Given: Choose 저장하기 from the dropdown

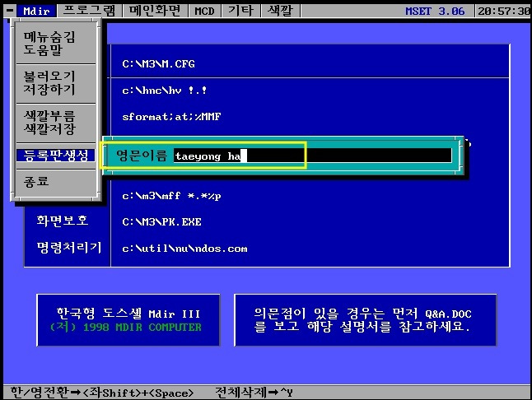Looking at the screenshot, I should (49, 89).
